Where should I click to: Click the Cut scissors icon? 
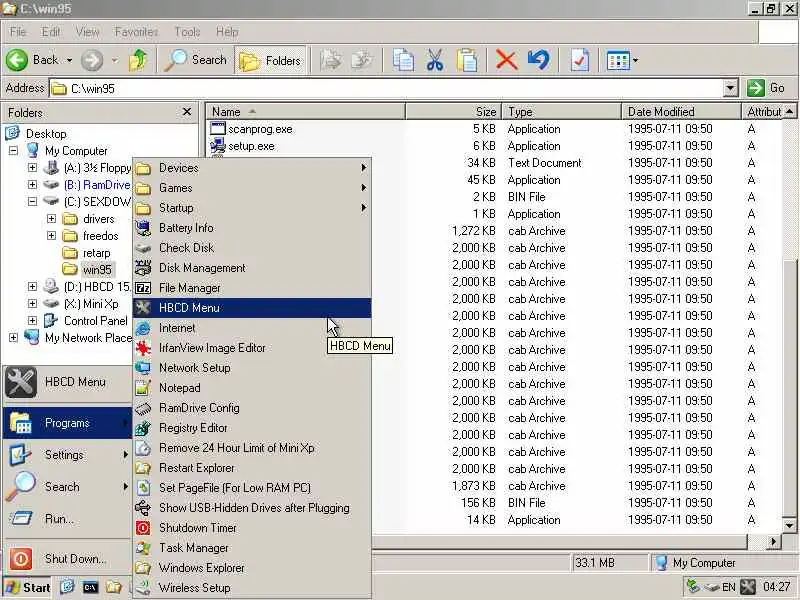[435, 60]
